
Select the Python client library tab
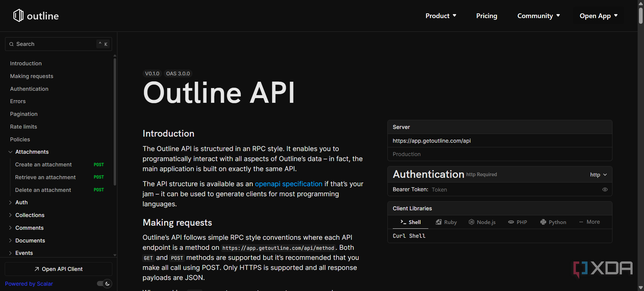coord(553,222)
